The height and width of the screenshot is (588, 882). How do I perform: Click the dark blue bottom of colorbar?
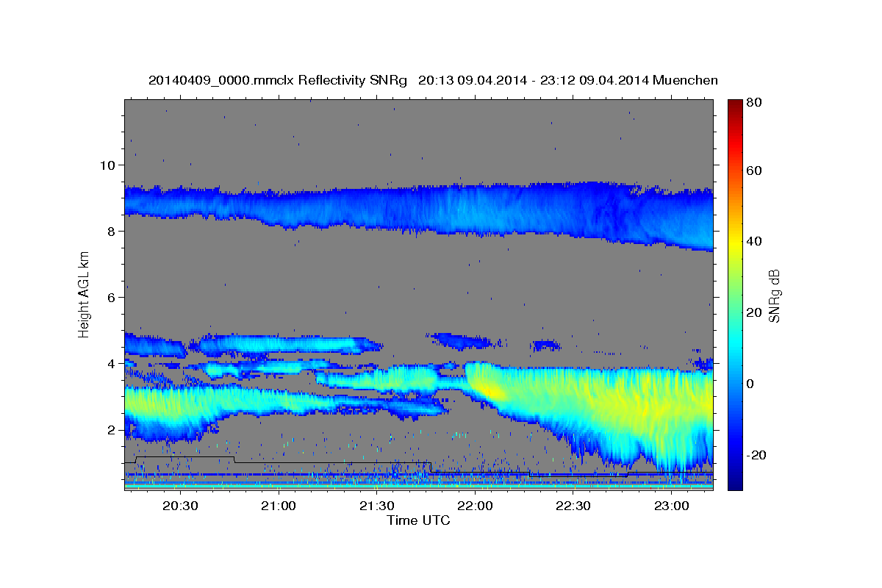(x=734, y=481)
